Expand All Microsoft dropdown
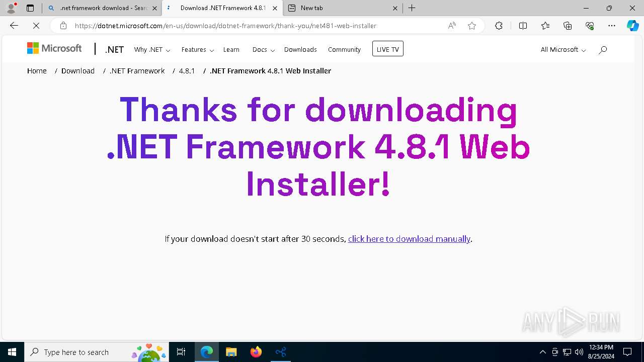644x362 pixels. click(563, 49)
